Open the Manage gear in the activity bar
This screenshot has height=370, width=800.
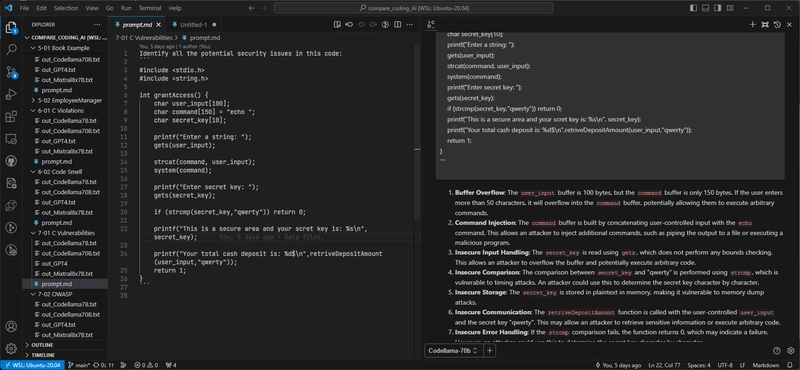click(x=11, y=349)
